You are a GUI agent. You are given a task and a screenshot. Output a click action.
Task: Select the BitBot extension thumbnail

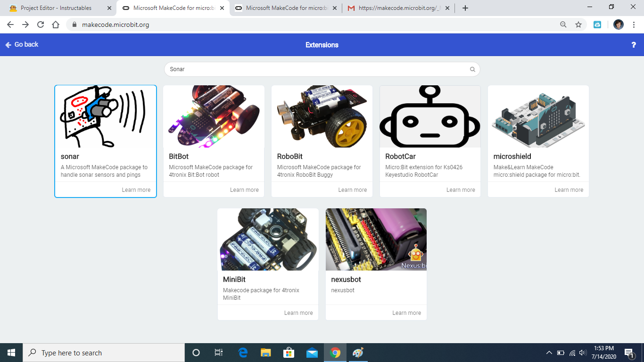(x=214, y=116)
